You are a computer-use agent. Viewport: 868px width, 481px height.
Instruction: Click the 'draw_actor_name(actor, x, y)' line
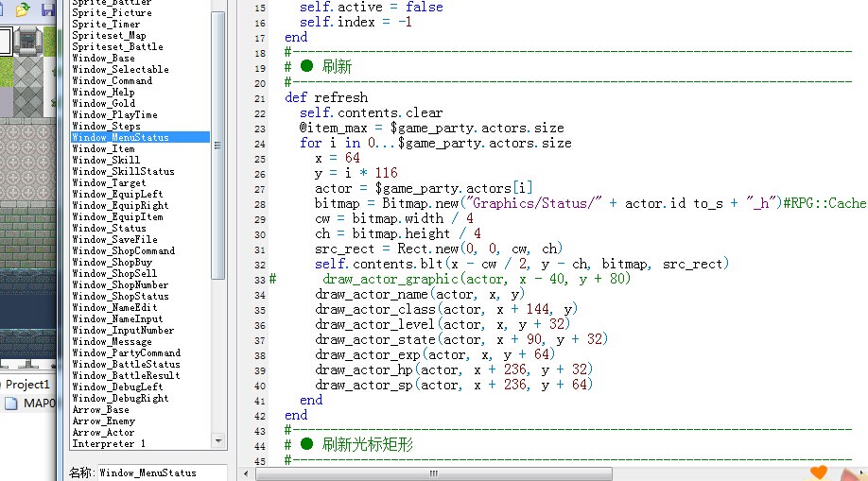(x=420, y=295)
